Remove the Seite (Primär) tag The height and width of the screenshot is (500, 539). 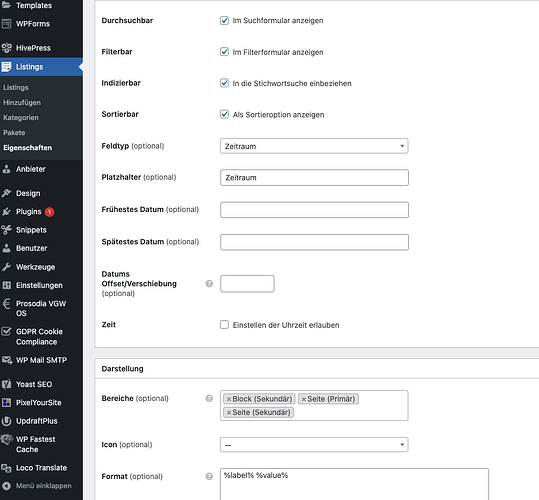point(304,399)
